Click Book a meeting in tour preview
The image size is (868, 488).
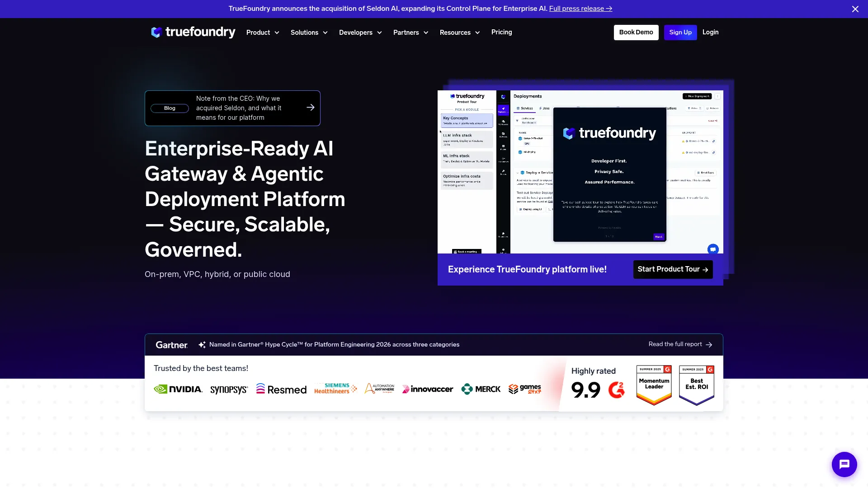tap(467, 251)
